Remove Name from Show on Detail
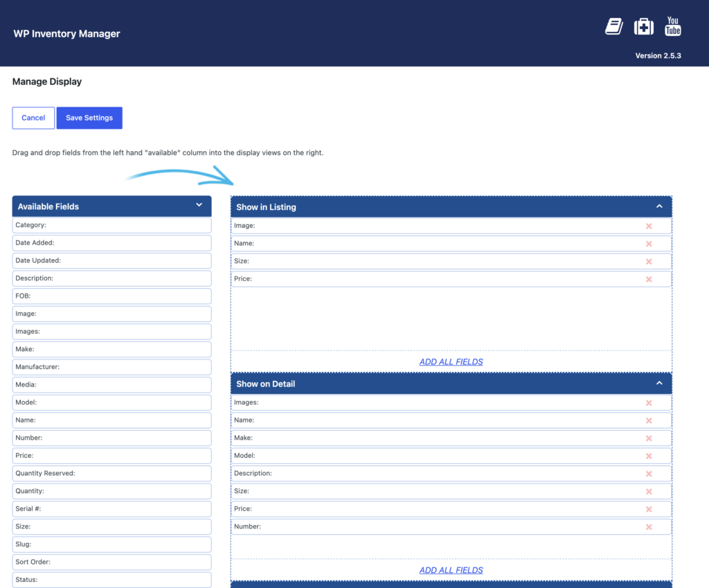Image resolution: width=709 pixels, height=588 pixels. point(649,420)
